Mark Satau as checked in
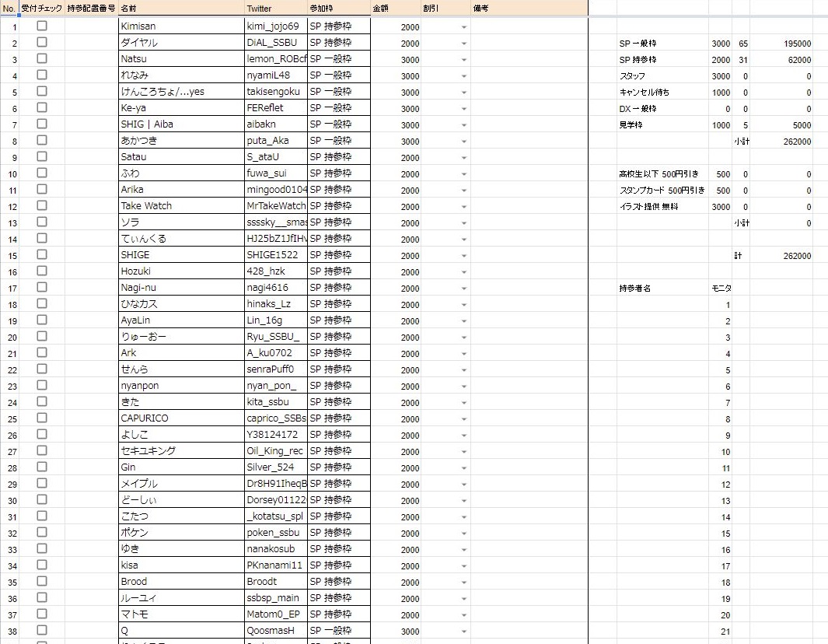Image resolution: width=828 pixels, height=644 pixels. click(x=42, y=157)
